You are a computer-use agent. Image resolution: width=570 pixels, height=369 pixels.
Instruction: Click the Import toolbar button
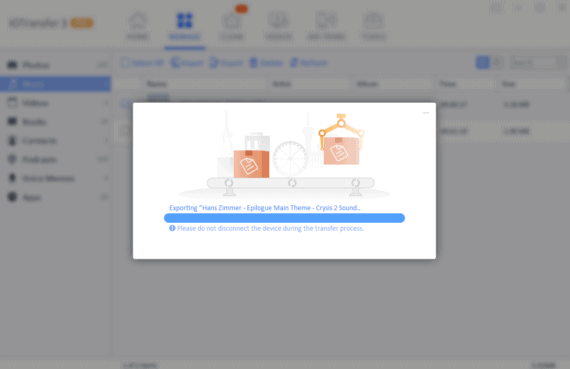187,63
